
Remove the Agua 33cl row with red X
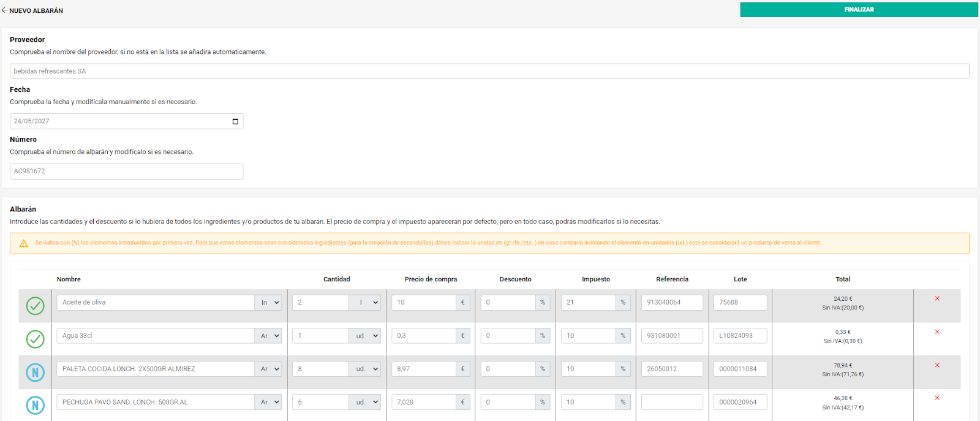tap(937, 332)
